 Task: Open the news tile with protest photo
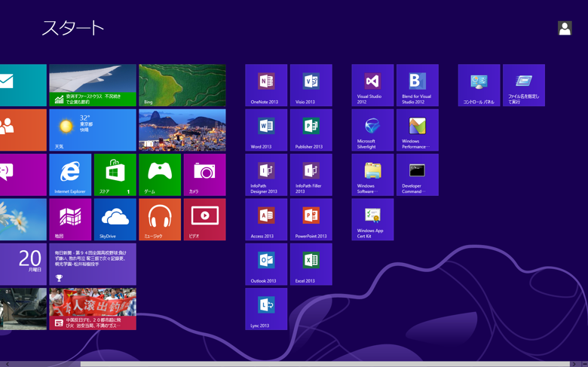point(93,309)
